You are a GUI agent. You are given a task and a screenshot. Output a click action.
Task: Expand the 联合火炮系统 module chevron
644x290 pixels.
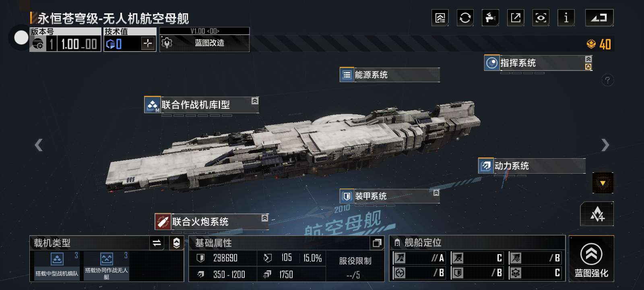tap(264, 218)
